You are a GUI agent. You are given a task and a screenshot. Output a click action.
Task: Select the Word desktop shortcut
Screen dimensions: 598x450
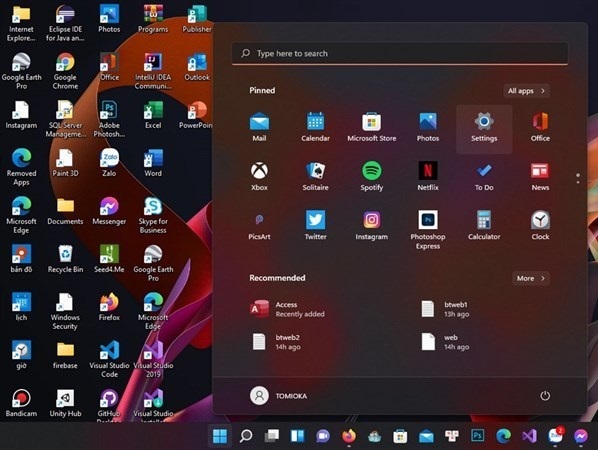coord(153,163)
